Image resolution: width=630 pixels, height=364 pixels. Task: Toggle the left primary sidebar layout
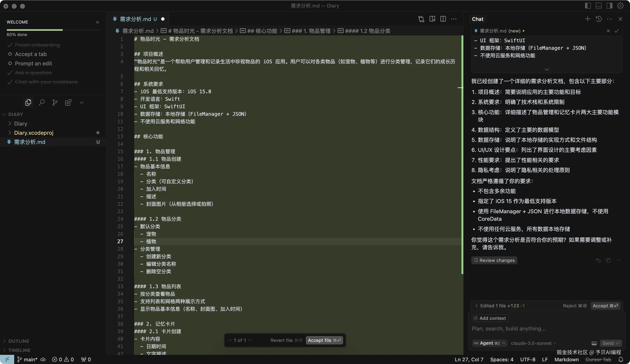[588, 6]
